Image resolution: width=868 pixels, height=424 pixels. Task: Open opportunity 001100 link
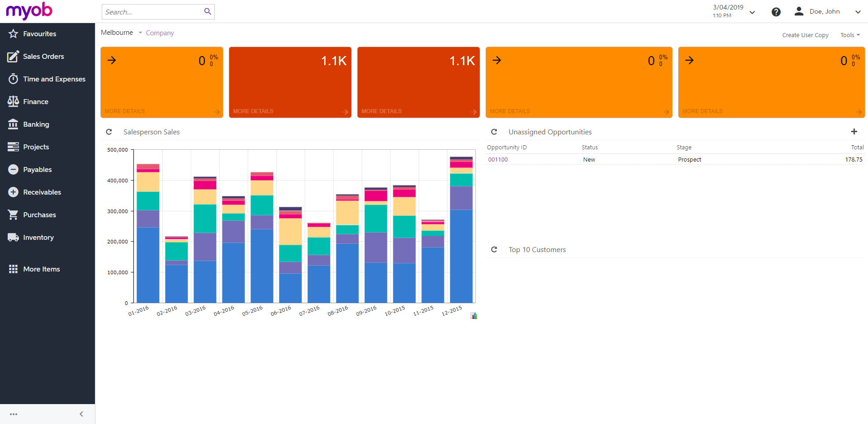click(498, 160)
